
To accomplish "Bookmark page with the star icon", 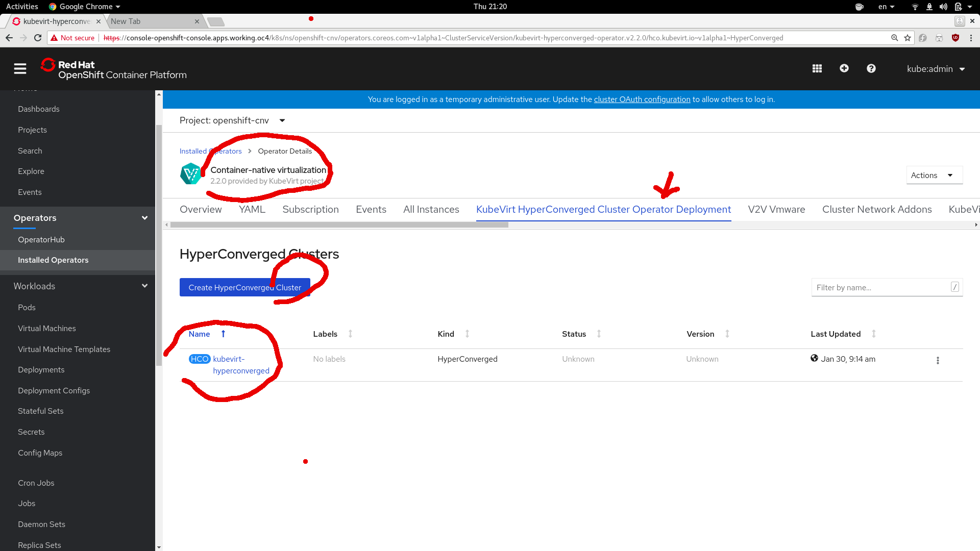I will point(907,38).
